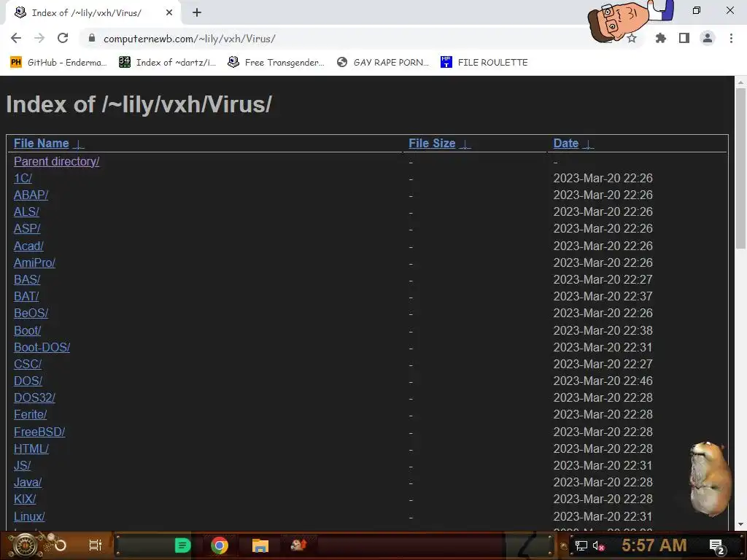
Task: Open the Boot-DOS/ folder link
Action: click(42, 347)
